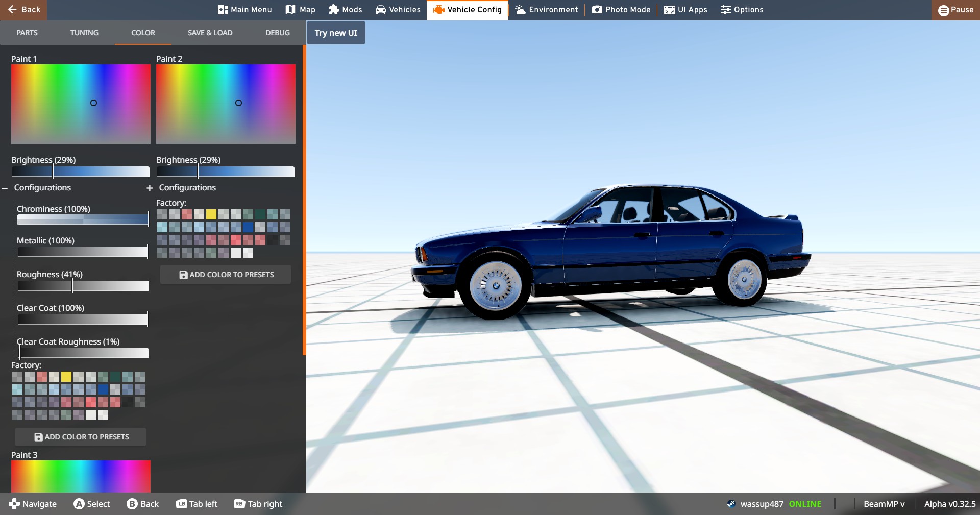Screen dimensions: 980x515
Task: Open the Mods manager
Action: point(346,10)
